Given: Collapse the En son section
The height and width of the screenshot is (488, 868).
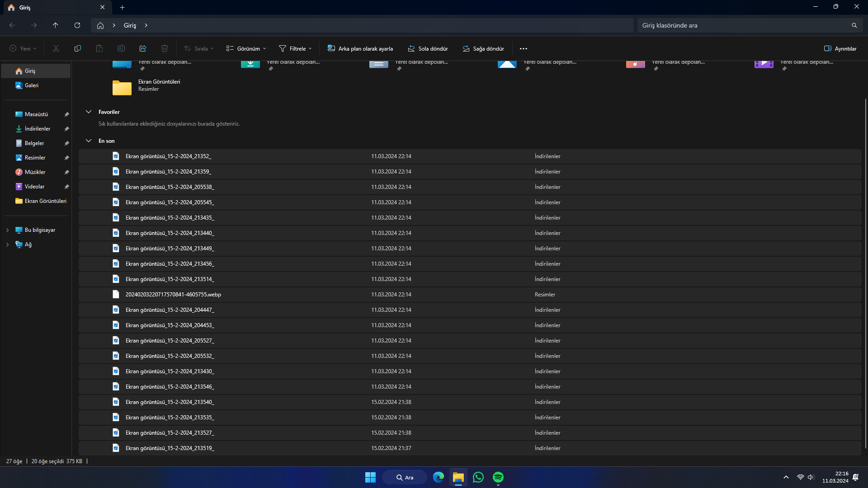Looking at the screenshot, I should tap(89, 141).
